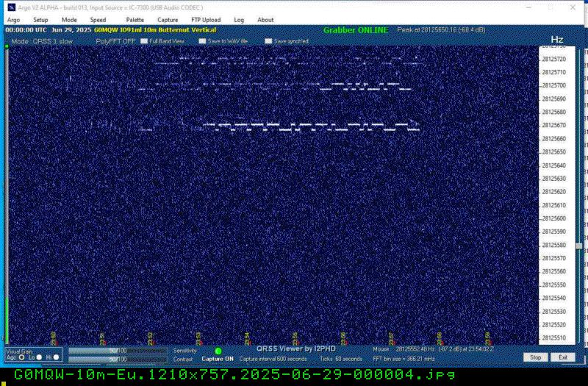The height and width of the screenshot is (386, 588).
Task: Adjust the Sensitivity slider bar
Action: click(x=118, y=351)
